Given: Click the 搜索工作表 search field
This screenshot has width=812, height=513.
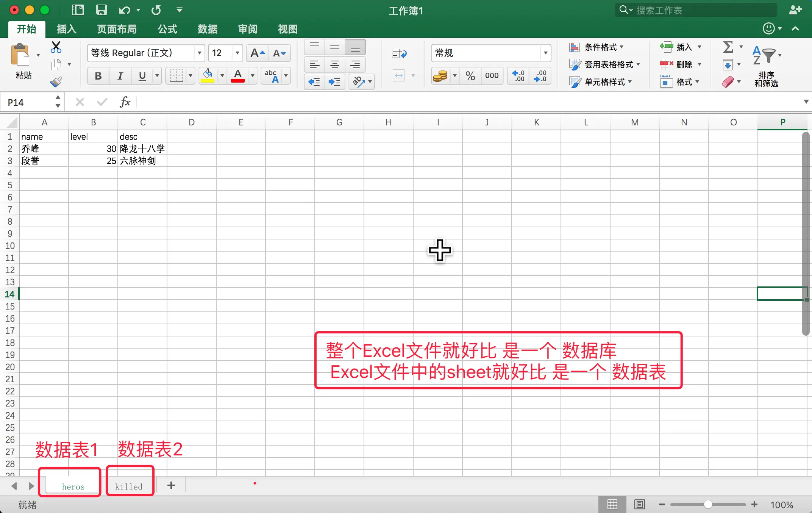Looking at the screenshot, I should click(696, 10).
